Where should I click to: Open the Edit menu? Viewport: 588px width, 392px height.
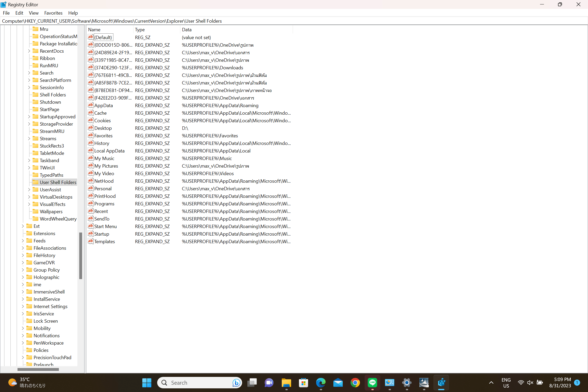coord(19,13)
